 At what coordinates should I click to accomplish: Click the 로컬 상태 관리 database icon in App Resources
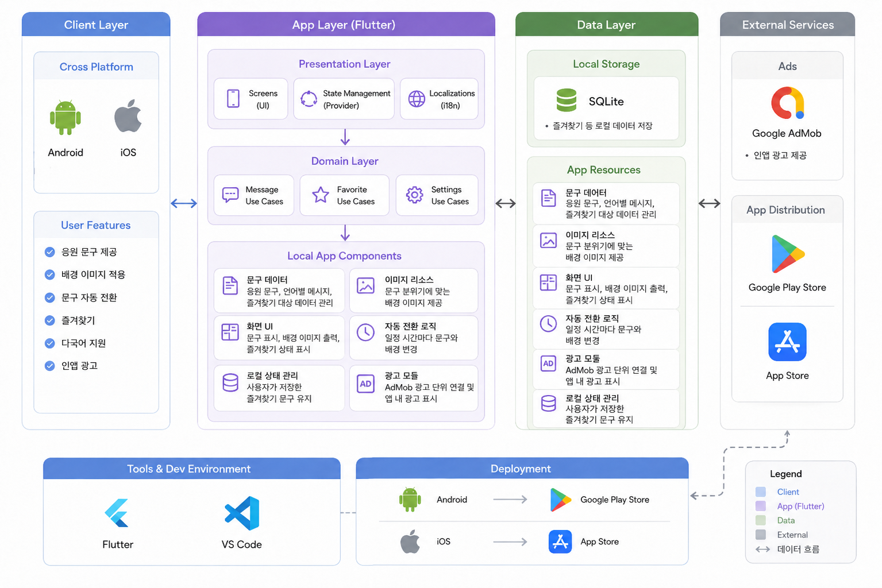click(549, 403)
